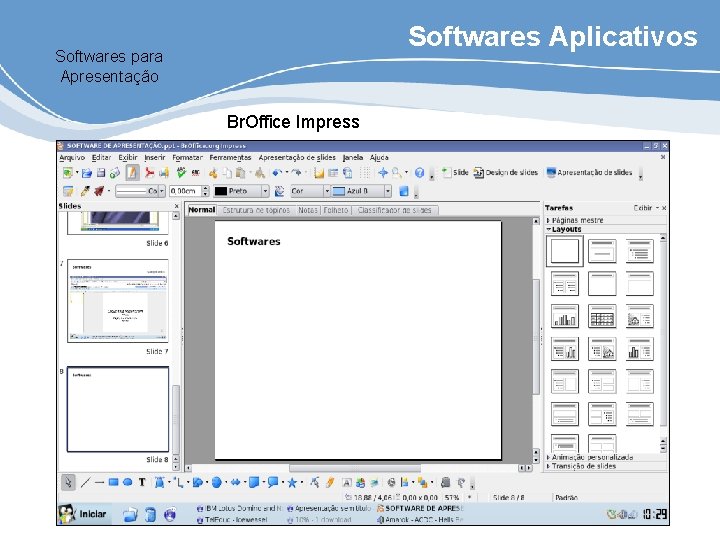Click the taskbar clock showing 10:29

click(654, 514)
